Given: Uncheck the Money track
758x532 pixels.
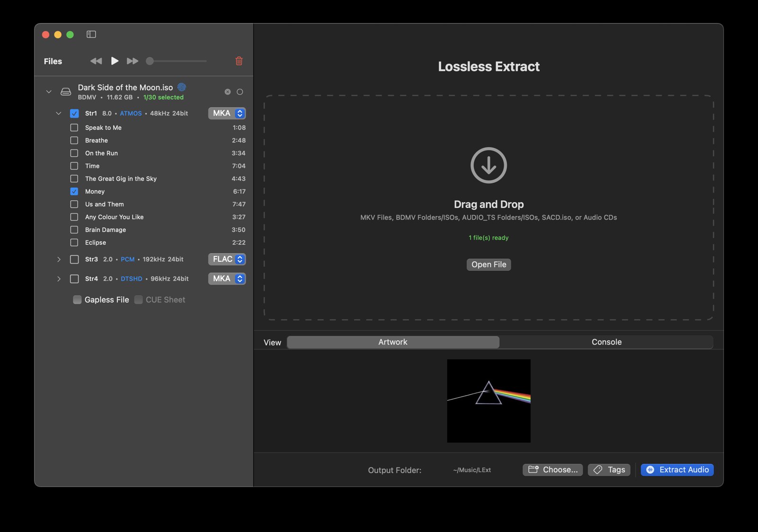Looking at the screenshot, I should [x=74, y=192].
